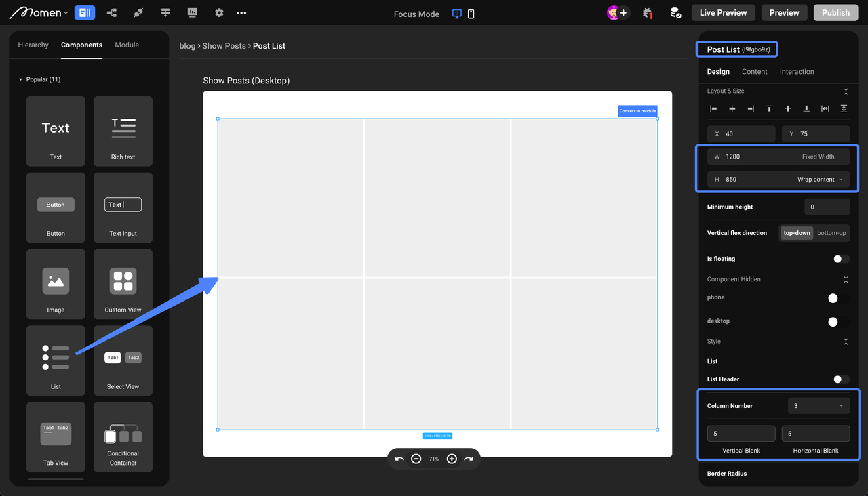868x496 pixels.
Task: Click the Preview button
Action: 784,13
